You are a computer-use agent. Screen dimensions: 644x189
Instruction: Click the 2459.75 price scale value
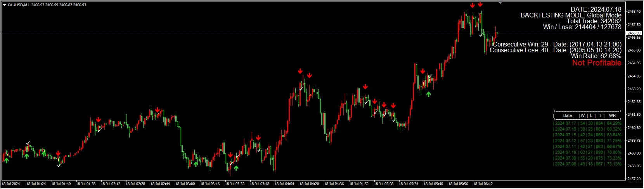(634, 140)
